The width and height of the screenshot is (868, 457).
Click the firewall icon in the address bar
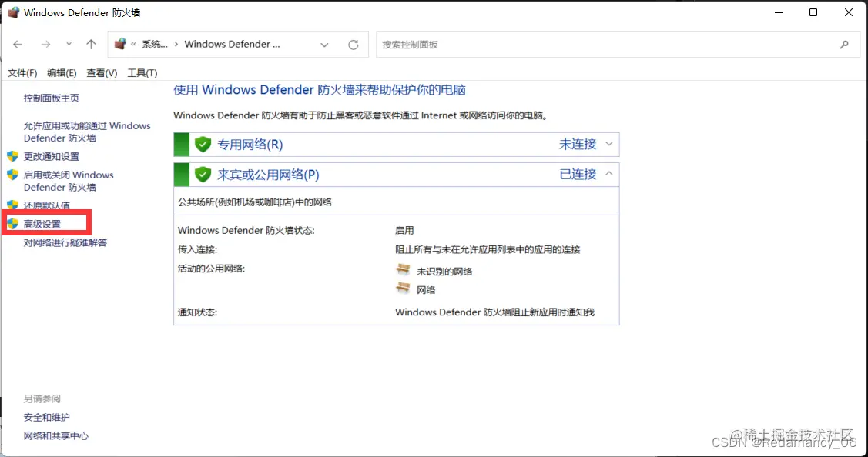(x=120, y=44)
